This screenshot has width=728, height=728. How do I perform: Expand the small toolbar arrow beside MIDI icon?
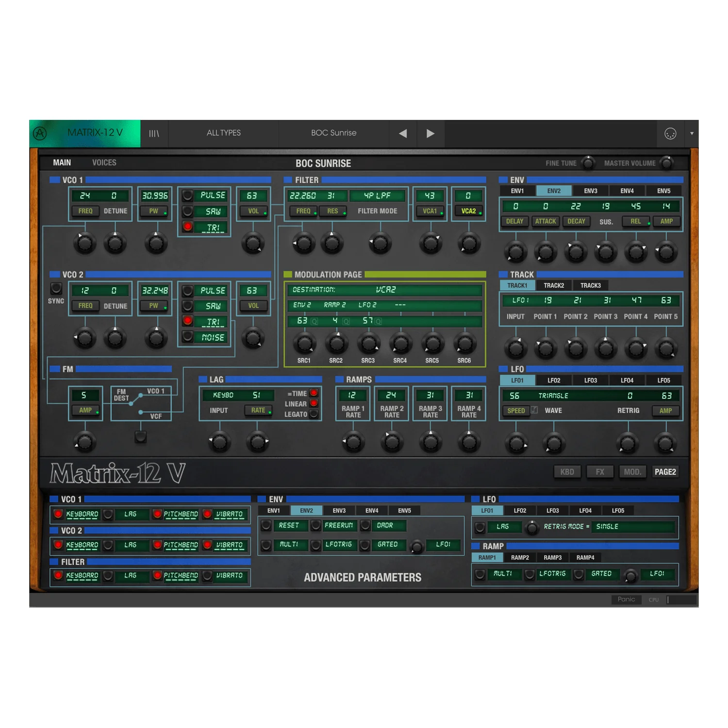coord(692,133)
